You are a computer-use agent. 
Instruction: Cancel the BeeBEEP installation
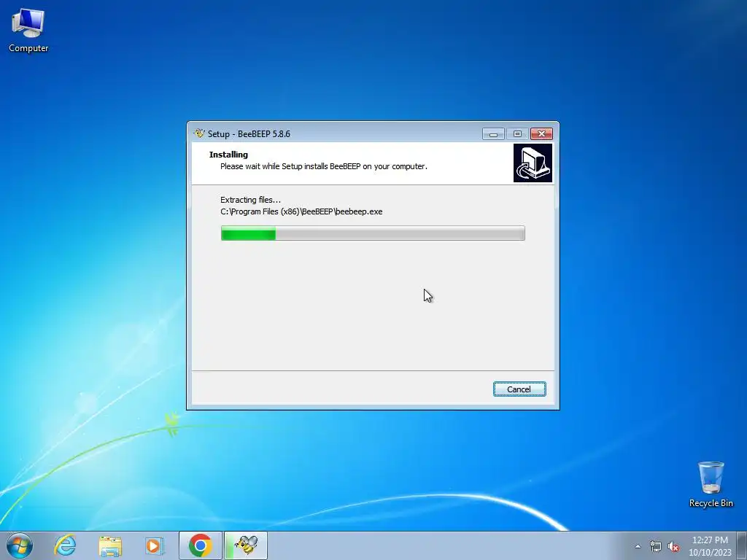[519, 389]
